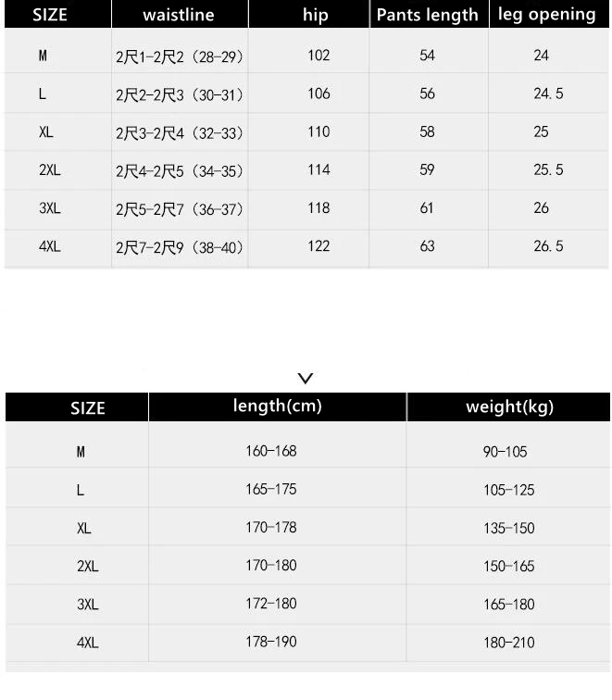Click waistline cell showing (38-40)

[179, 247]
